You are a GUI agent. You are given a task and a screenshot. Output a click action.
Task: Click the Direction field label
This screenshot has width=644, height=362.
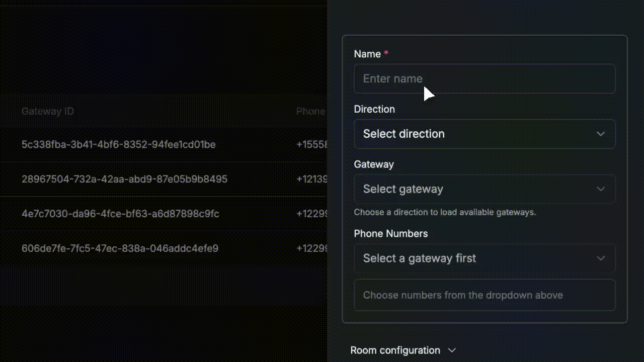(374, 109)
